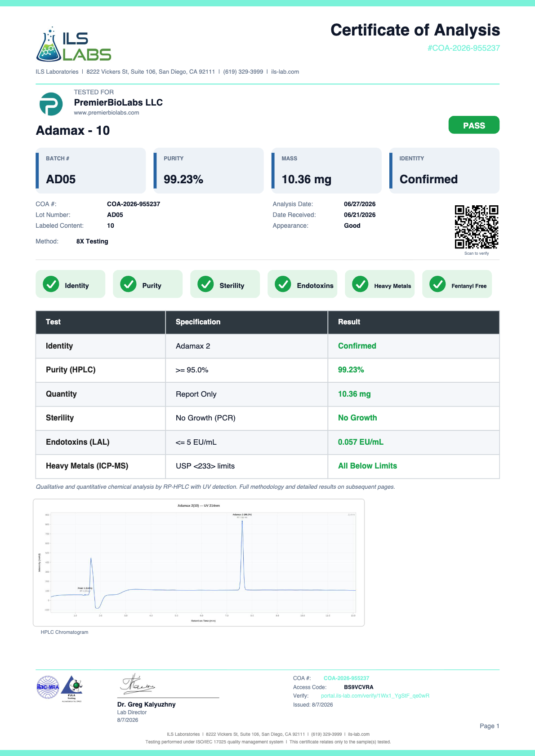Click the ILS Labs flask logo
Image resolution: width=535 pixels, height=756 pixels.
click(x=73, y=44)
